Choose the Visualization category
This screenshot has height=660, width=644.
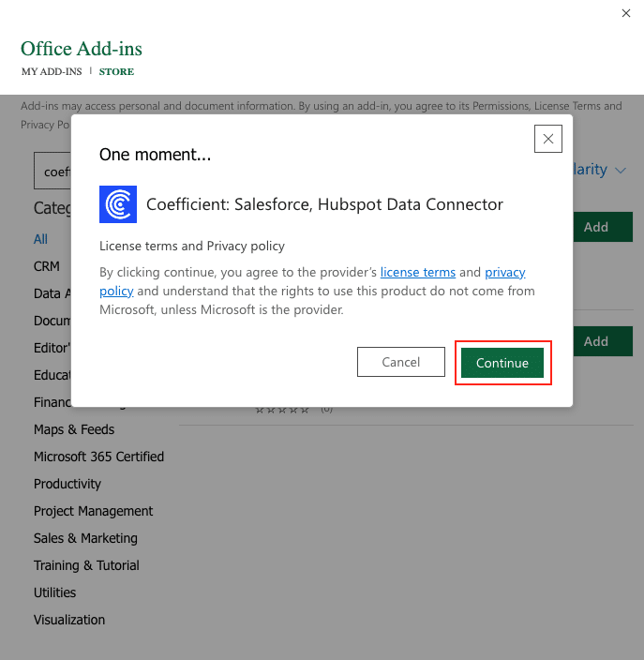tap(69, 620)
